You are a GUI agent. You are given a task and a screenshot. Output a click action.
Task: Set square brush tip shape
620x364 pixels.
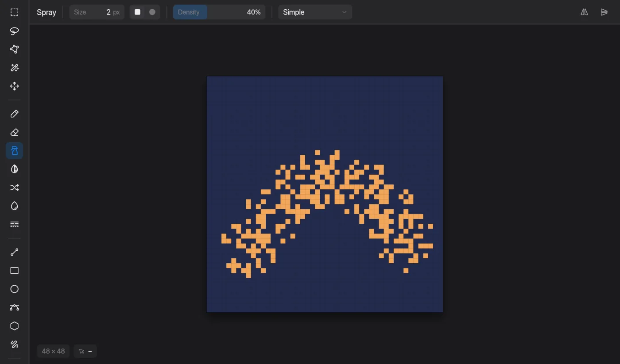click(x=138, y=12)
